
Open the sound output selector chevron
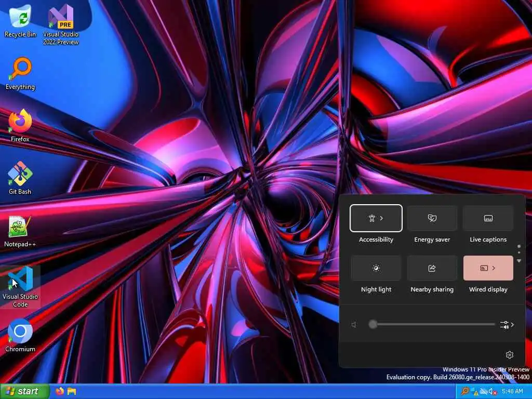pos(507,325)
